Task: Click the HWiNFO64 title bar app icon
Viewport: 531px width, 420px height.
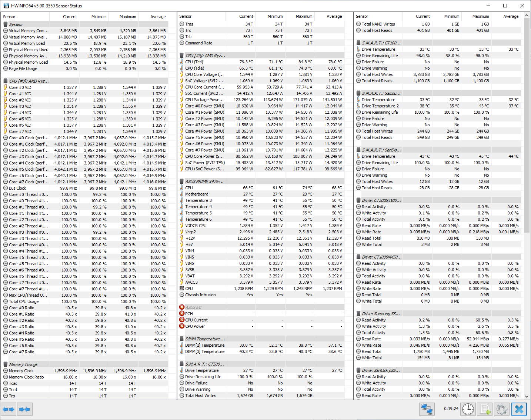Action: click(6, 6)
